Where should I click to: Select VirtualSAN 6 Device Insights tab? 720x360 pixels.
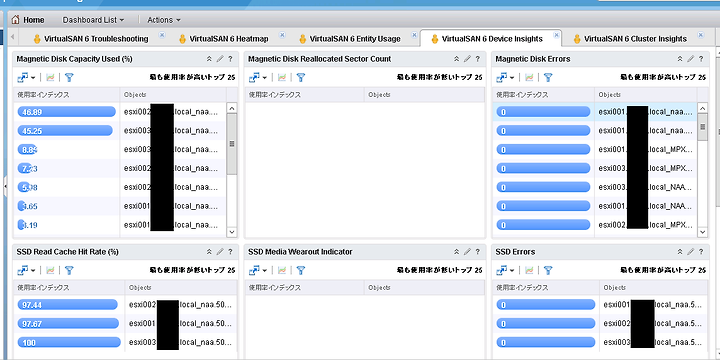pos(487,39)
